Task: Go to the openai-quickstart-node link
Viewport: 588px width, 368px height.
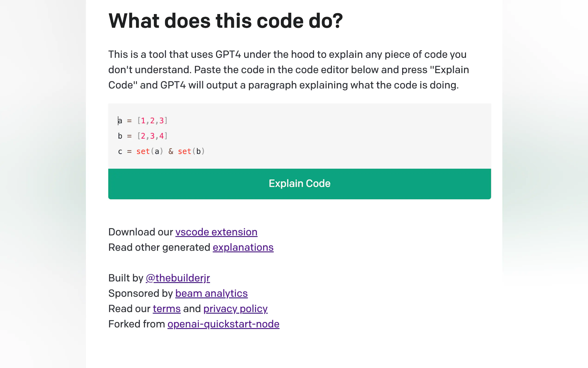Action: point(223,324)
